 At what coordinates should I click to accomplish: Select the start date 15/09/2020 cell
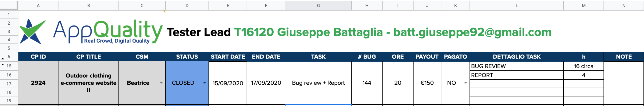(x=228, y=83)
